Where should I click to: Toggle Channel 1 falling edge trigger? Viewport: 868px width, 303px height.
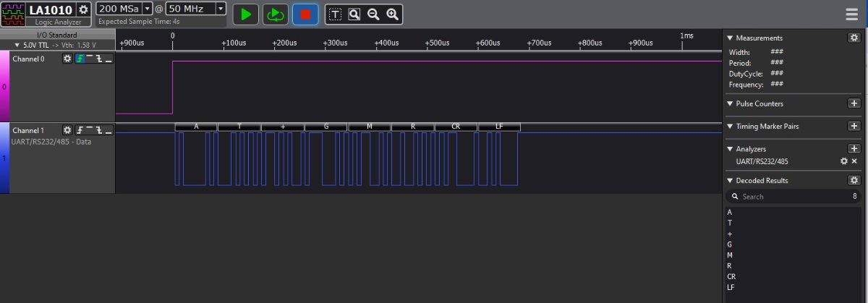point(99,130)
